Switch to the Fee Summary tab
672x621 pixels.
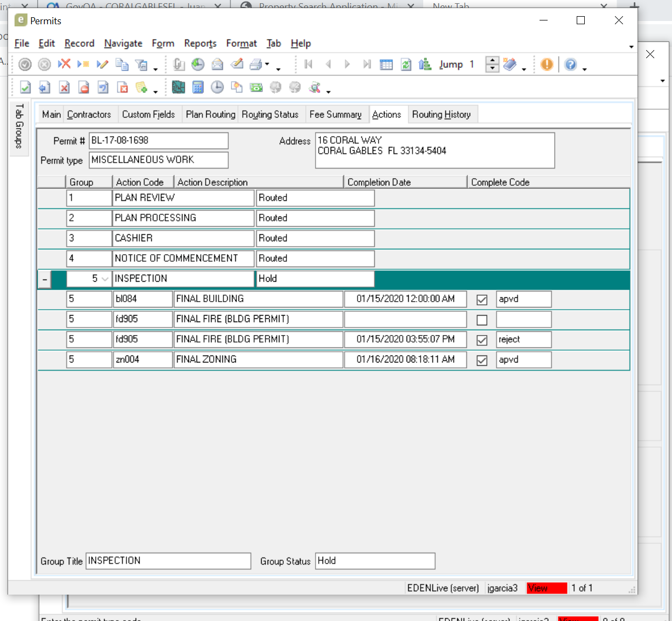pyautogui.click(x=335, y=114)
